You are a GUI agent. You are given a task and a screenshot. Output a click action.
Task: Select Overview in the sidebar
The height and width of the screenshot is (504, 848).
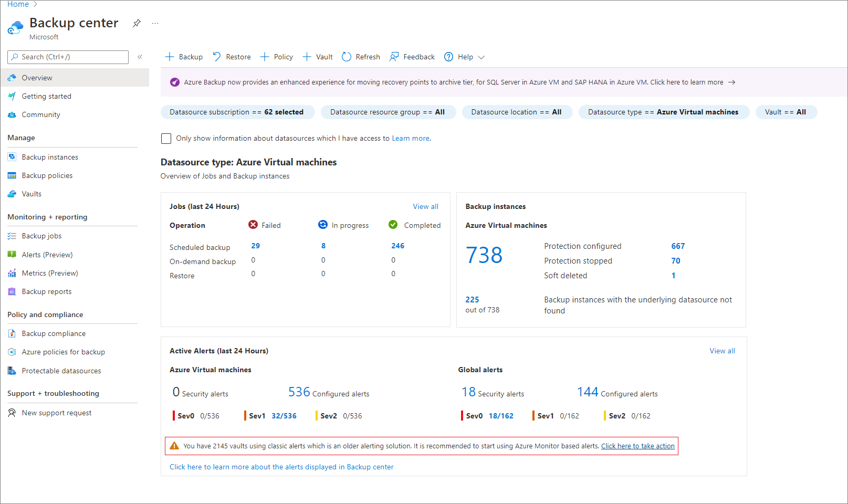click(x=75, y=78)
